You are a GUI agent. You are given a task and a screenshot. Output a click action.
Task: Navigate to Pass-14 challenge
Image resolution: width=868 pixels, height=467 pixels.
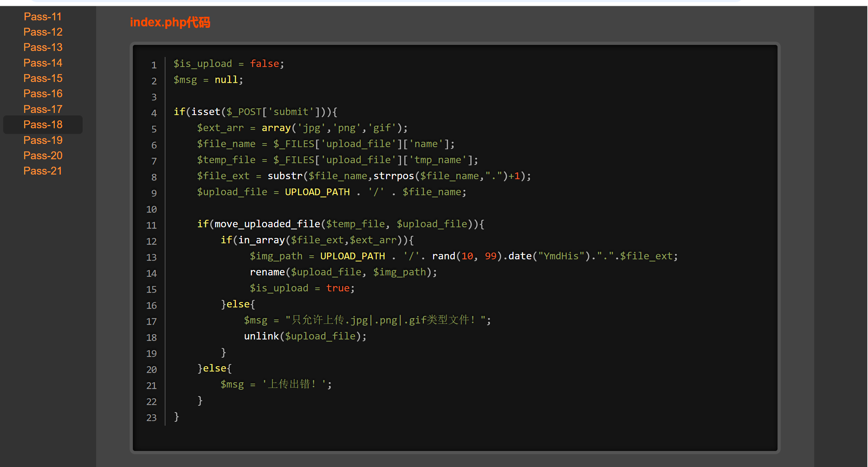point(43,63)
